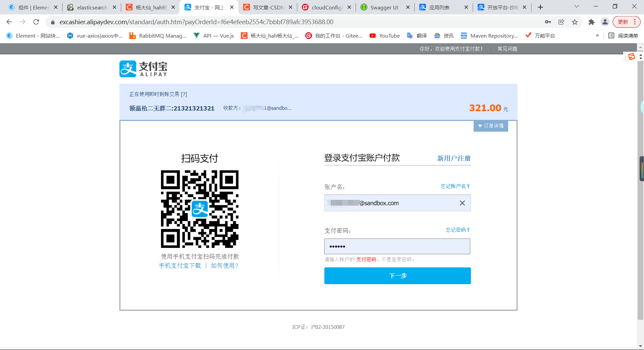644x350 pixels.
Task: Open the 万能平台 bookmark
Action: click(540, 36)
